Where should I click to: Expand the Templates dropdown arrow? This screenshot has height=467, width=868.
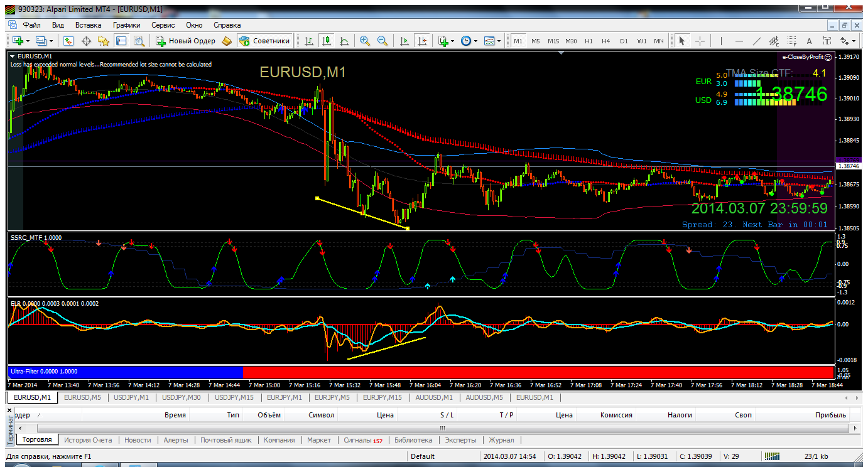tap(499, 41)
